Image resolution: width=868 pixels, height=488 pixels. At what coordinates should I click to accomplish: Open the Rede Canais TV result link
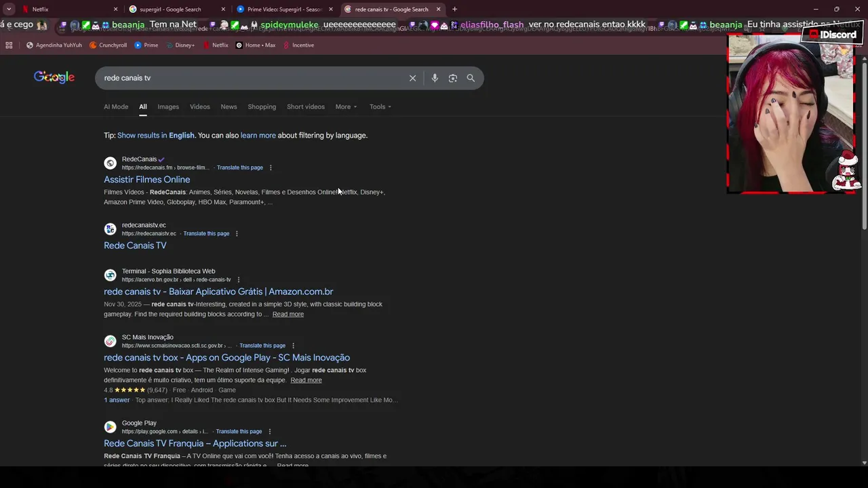[x=135, y=245]
